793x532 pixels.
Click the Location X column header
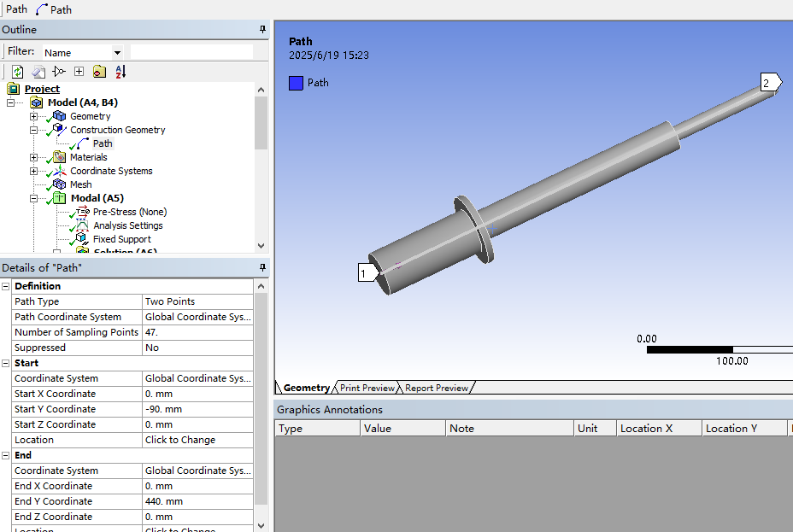[660, 428]
